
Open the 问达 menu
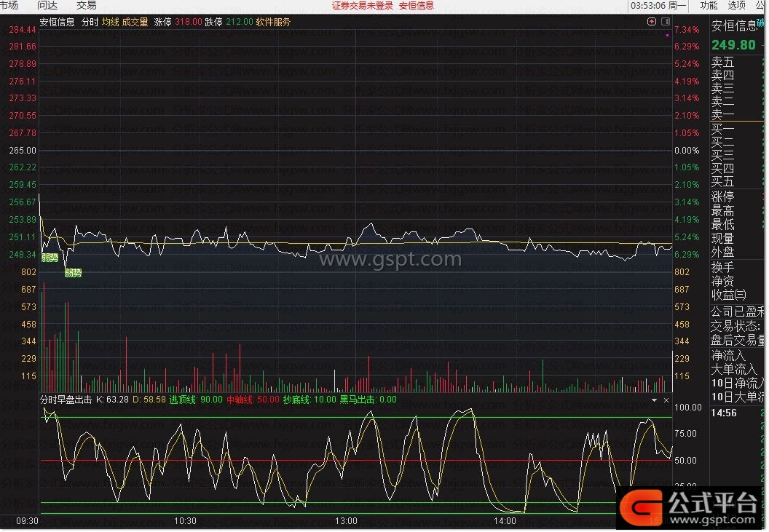click(x=47, y=5)
